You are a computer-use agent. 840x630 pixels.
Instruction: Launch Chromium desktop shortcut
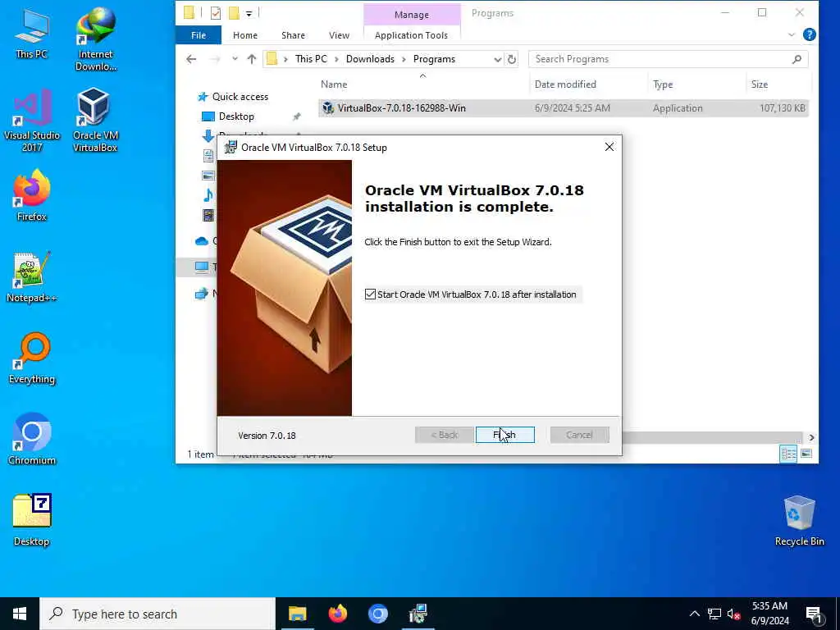pos(32,440)
